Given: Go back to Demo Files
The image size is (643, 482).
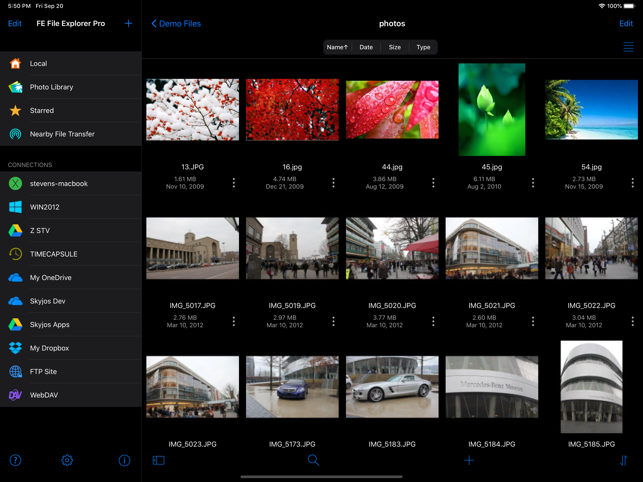Looking at the screenshot, I should (x=176, y=23).
